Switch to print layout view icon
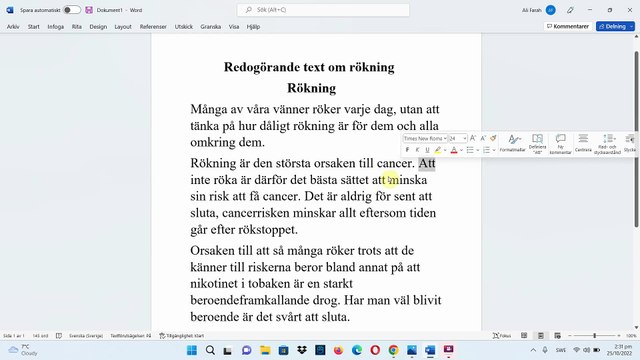This screenshot has height=360, width=640. [541, 336]
